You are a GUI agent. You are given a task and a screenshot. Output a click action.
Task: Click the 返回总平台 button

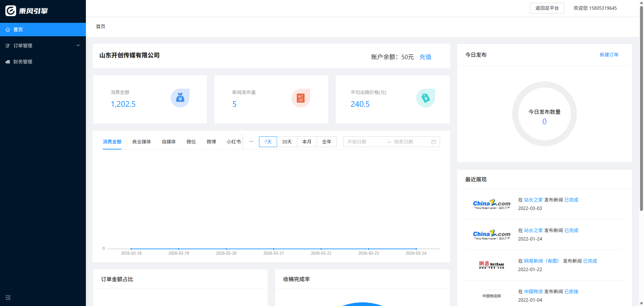pyautogui.click(x=547, y=8)
